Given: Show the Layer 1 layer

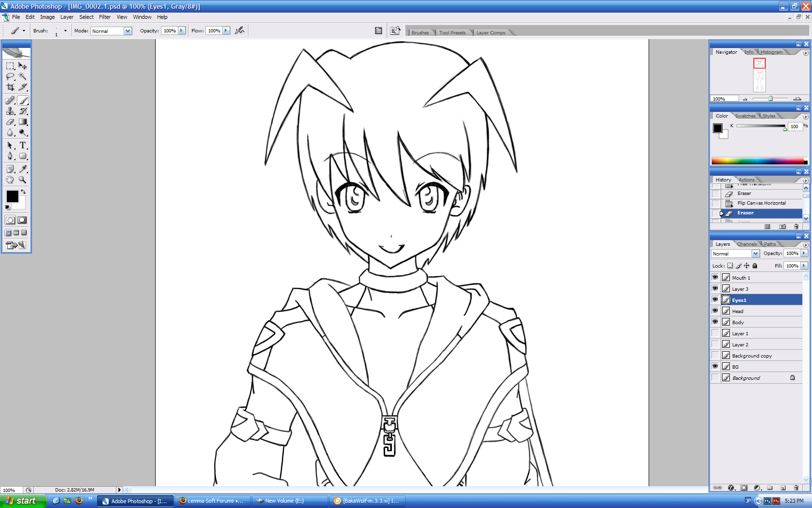Looking at the screenshot, I should (x=715, y=333).
